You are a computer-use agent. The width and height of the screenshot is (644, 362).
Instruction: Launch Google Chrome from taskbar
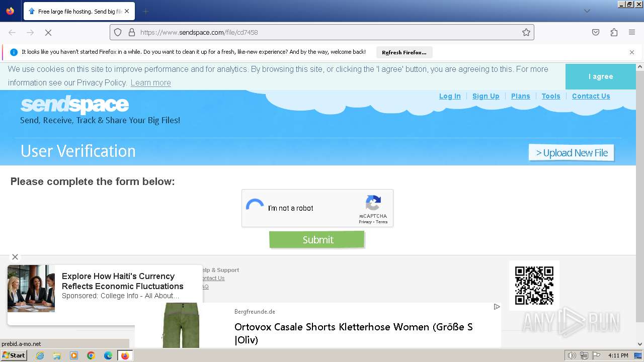[x=91, y=355]
